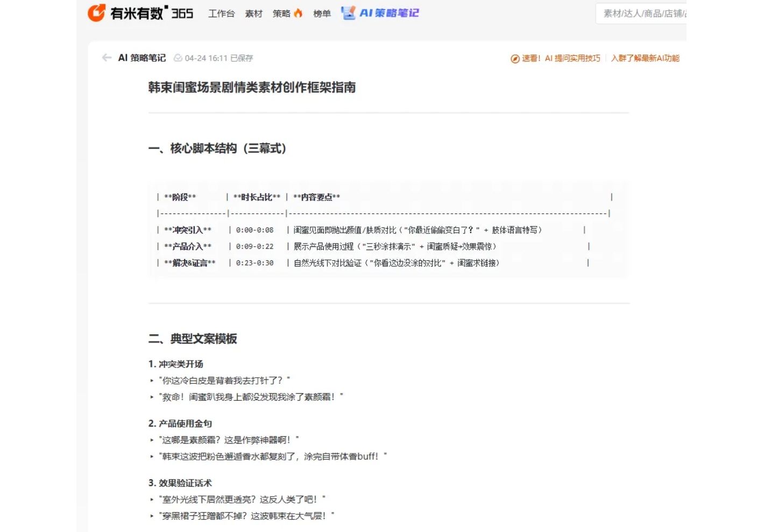Click the **阶段** table header cell
The image size is (757, 532).
(180, 197)
